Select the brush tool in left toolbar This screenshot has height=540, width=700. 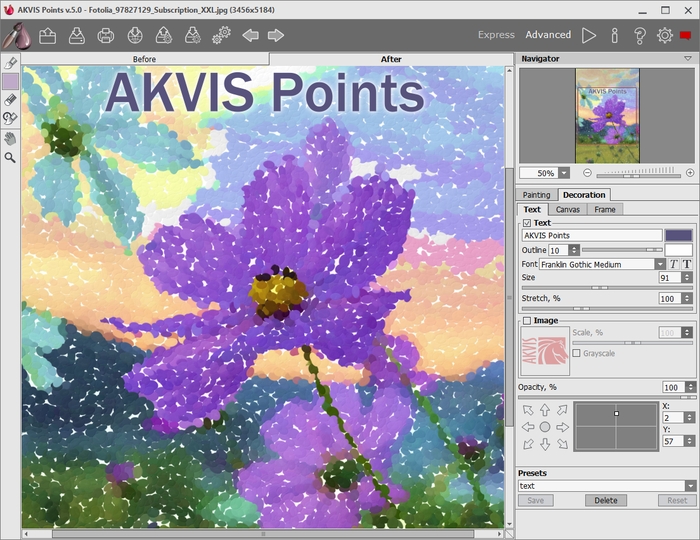click(x=10, y=63)
